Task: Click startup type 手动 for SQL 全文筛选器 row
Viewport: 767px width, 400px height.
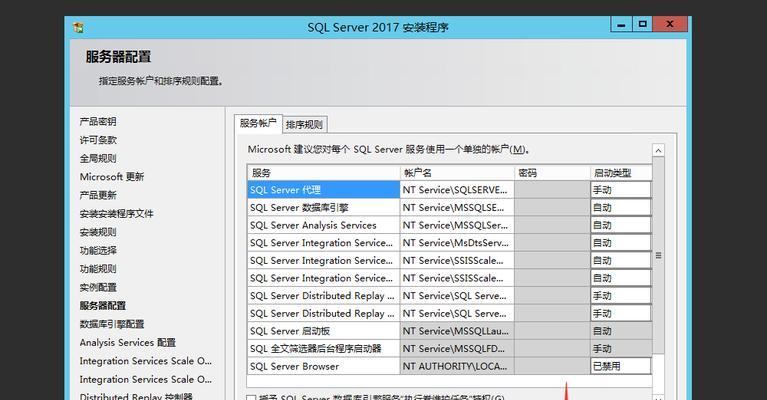Action: click(621, 348)
